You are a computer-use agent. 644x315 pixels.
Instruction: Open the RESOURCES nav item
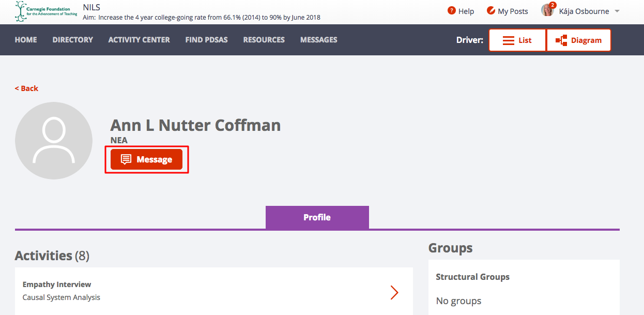(264, 40)
